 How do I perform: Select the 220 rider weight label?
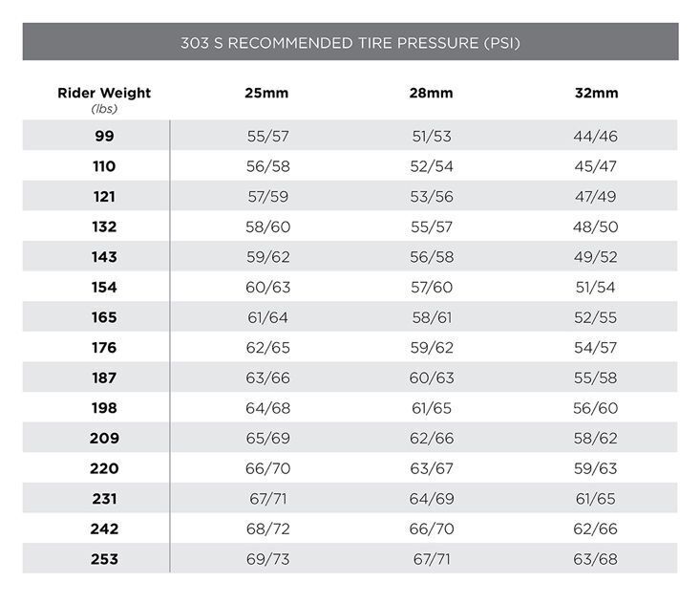[104, 468]
